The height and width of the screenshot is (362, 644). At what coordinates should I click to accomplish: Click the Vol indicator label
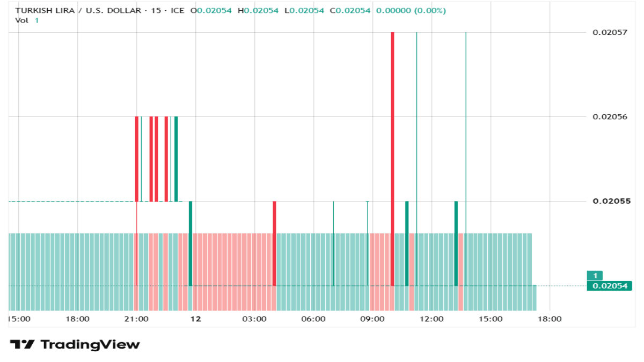pyautogui.click(x=22, y=20)
